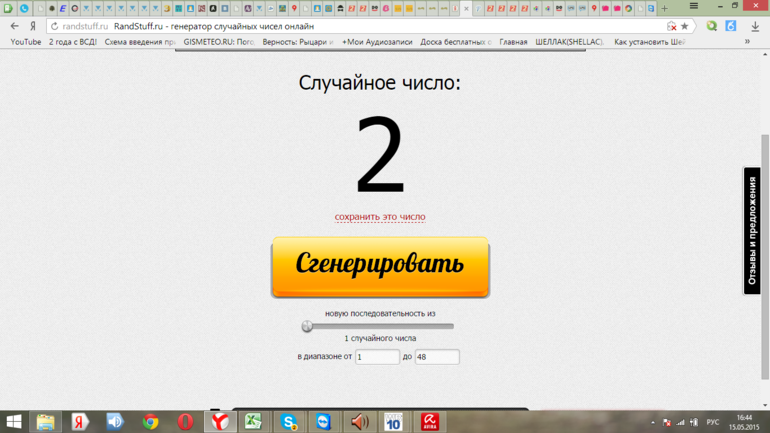Click the range start field containing 1
This screenshot has width=770, height=433.
pos(377,357)
